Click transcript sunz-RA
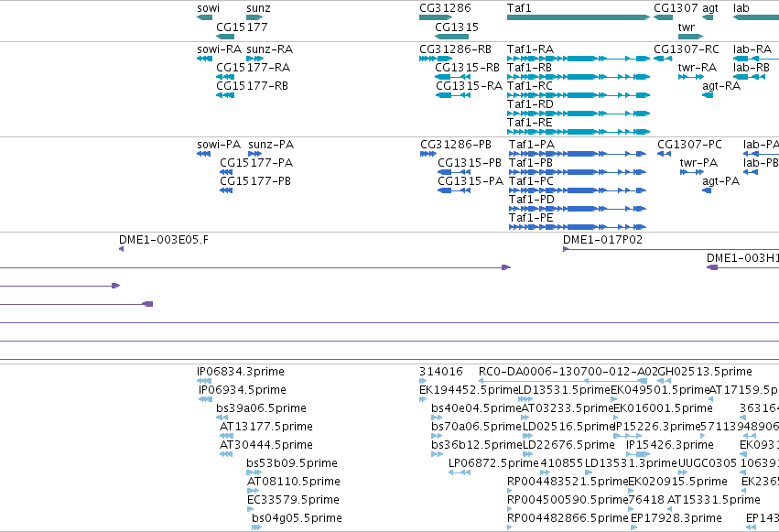This screenshot has height=532, width=779. (270, 49)
